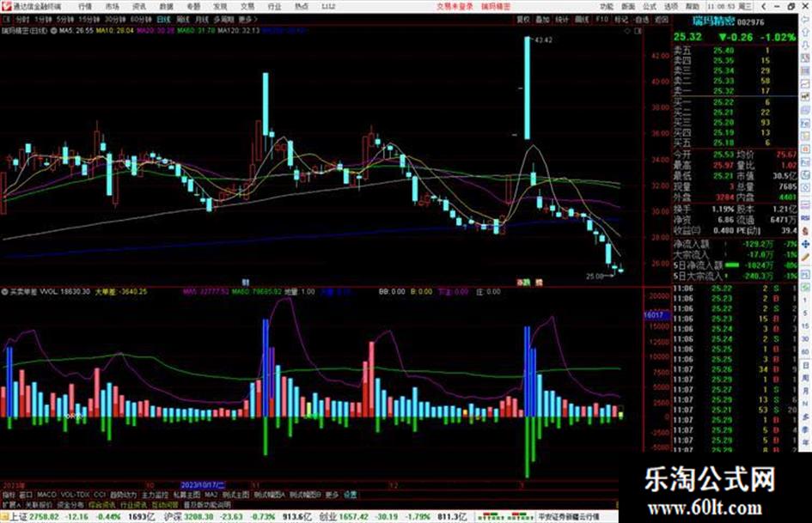The height and width of the screenshot is (523, 812).
Task: Open the F10 company info
Action: [x=601, y=19]
